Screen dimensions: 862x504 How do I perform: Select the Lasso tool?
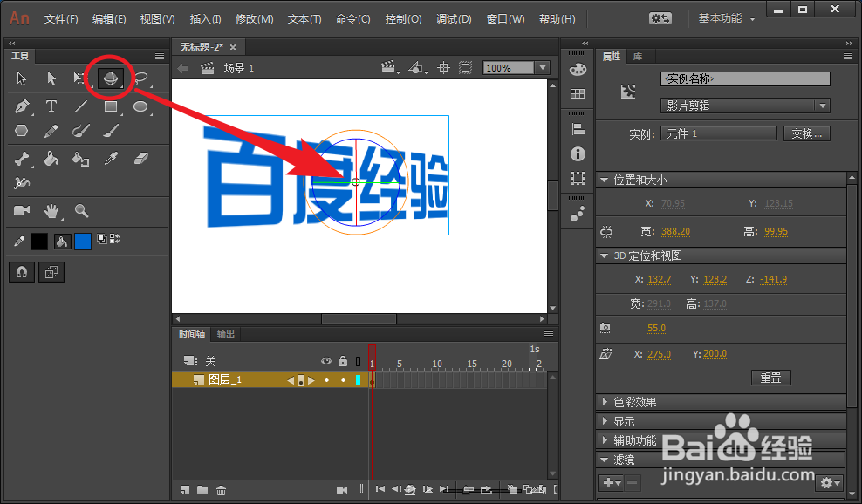coord(141,78)
